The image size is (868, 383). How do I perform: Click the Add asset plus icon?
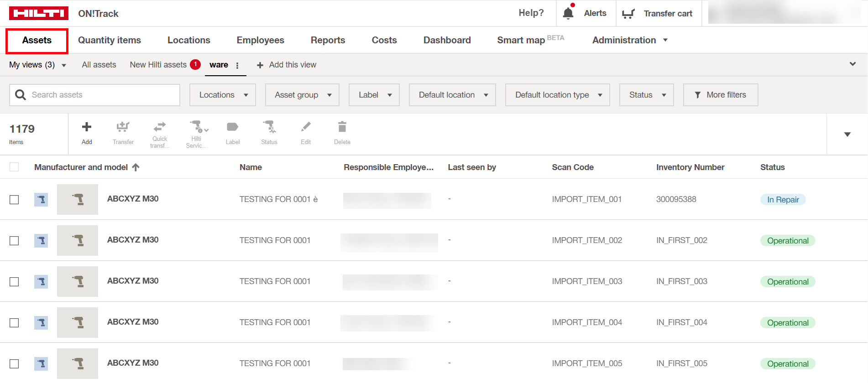(x=87, y=127)
